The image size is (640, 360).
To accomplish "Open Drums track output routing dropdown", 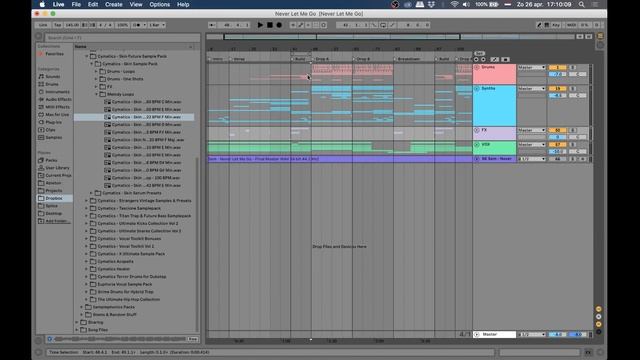I will pyautogui.click(x=531, y=67).
